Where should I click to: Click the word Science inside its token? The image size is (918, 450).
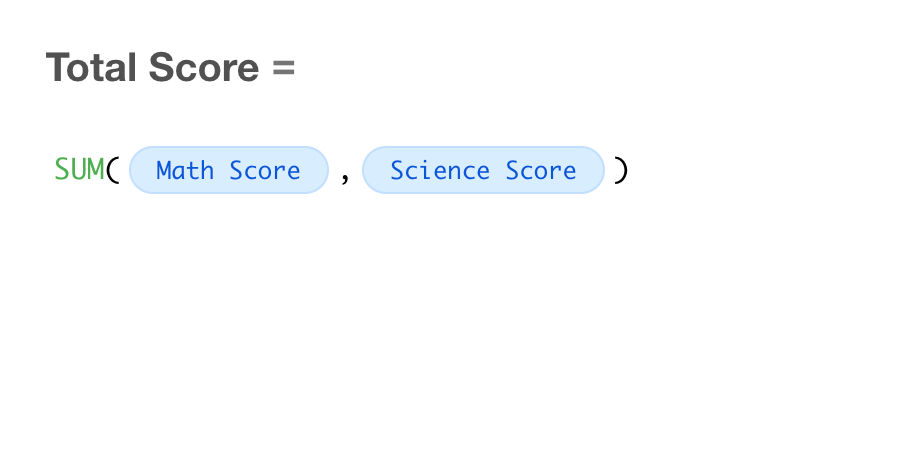pyautogui.click(x=440, y=170)
